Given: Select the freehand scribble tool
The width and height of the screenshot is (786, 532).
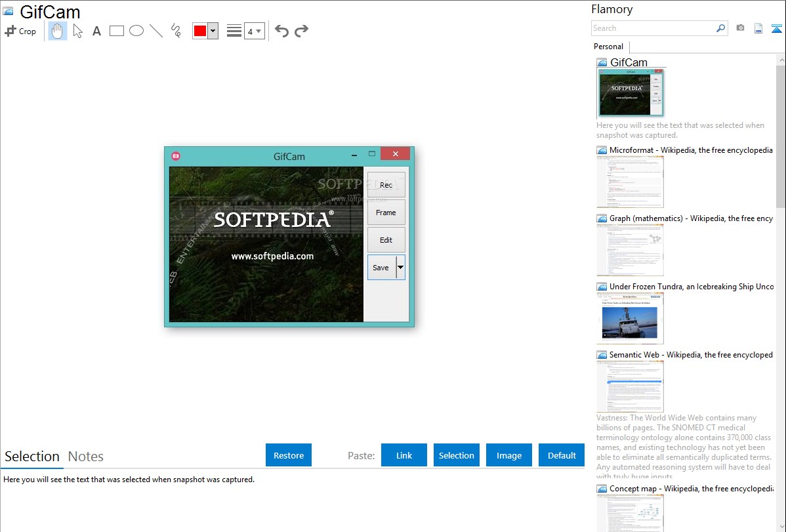Looking at the screenshot, I should (x=176, y=31).
